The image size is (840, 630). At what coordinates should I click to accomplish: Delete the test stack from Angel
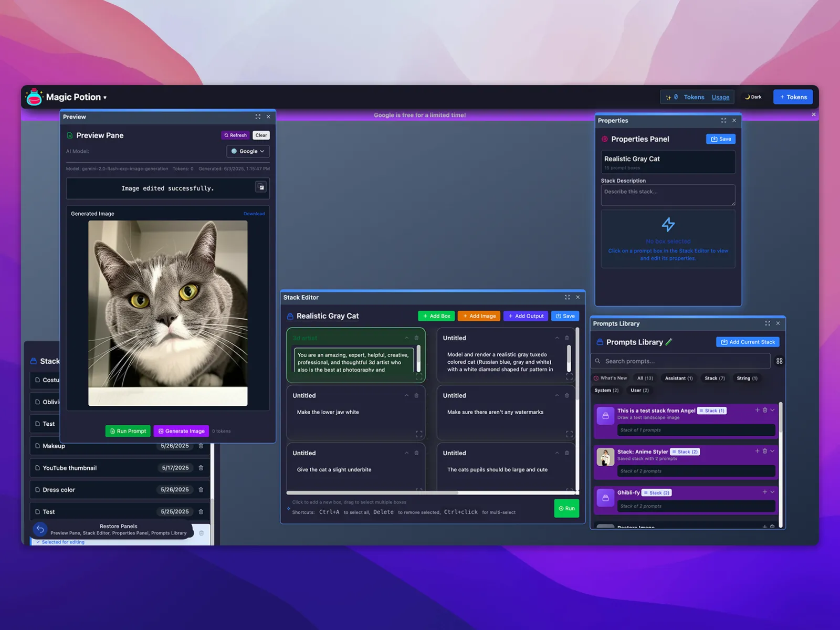[x=765, y=410]
